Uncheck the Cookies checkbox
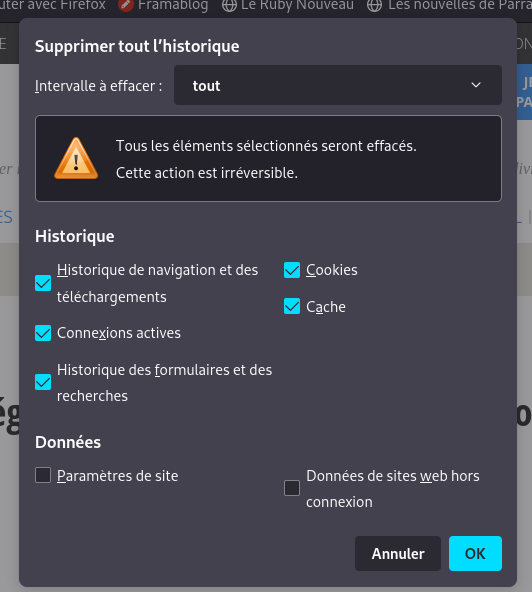This screenshot has height=592, width=532. tap(292, 270)
